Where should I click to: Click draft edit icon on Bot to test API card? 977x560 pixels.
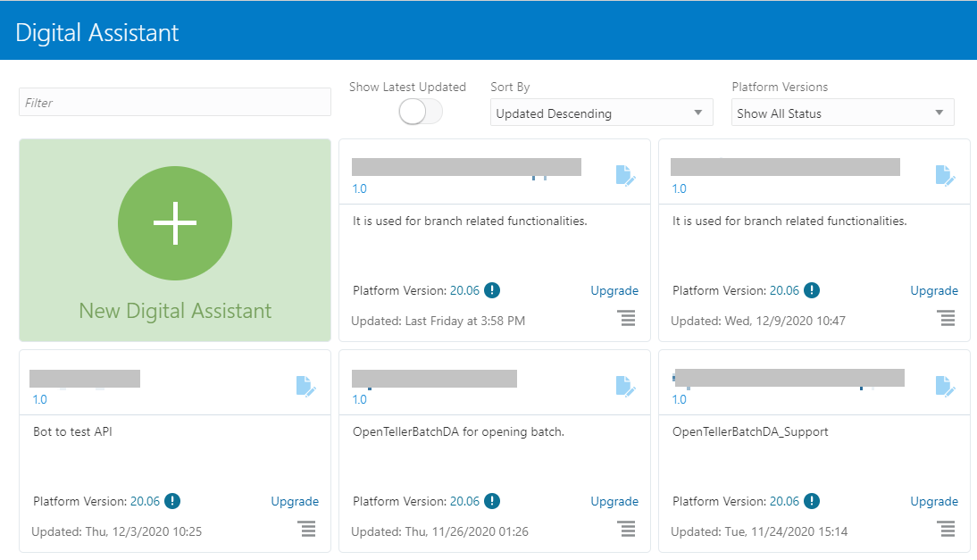pos(306,386)
